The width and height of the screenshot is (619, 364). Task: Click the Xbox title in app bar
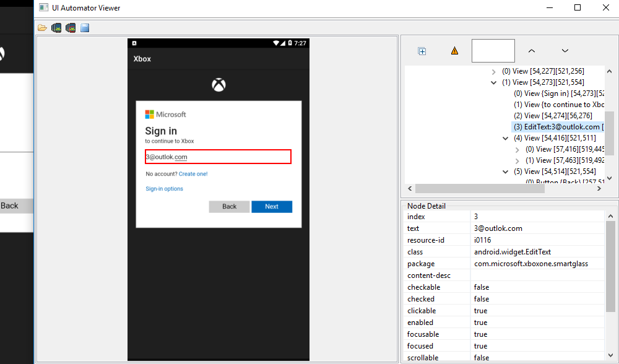coord(142,59)
